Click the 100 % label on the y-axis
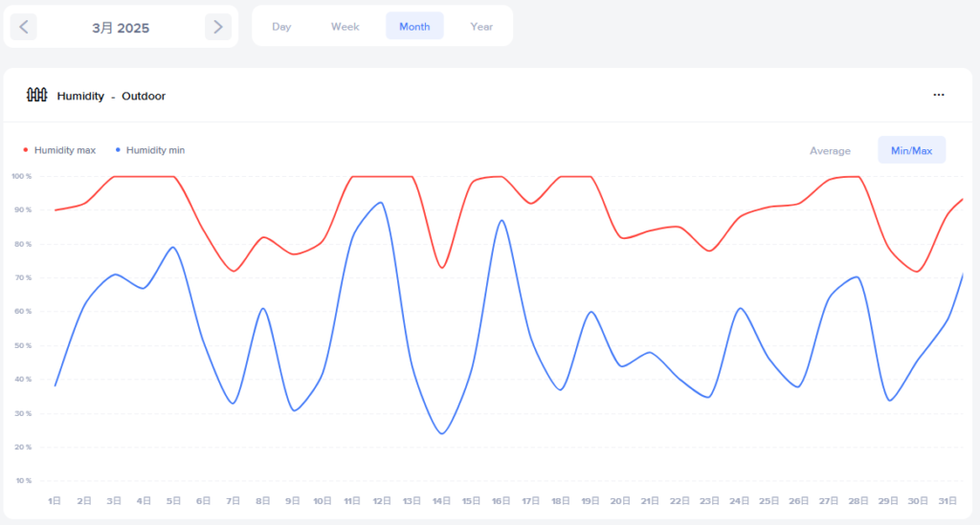 coord(21,177)
